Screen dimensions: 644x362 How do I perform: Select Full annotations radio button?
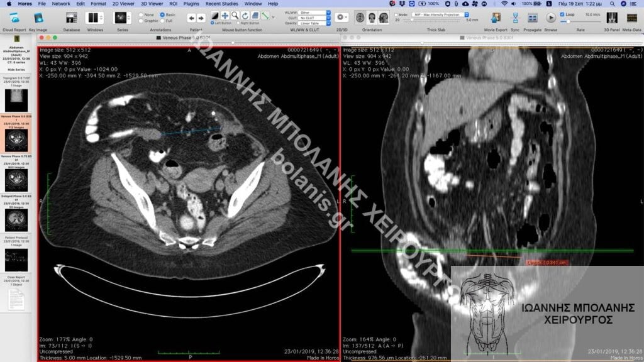[163, 21]
